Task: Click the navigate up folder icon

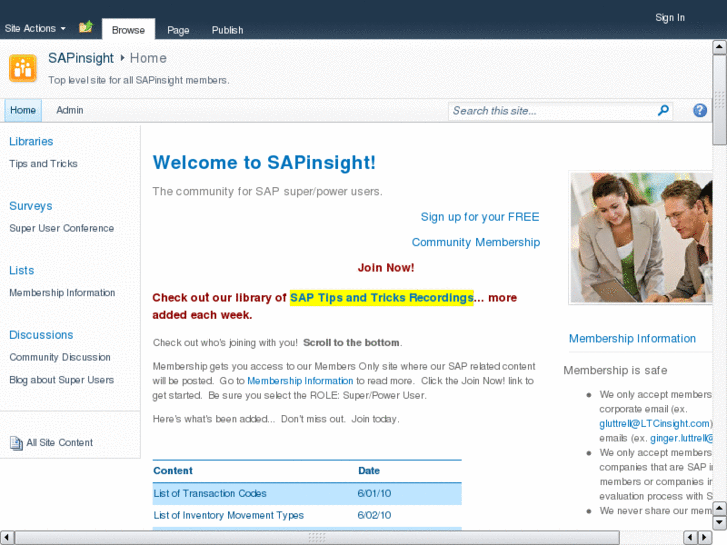Action: [x=86, y=27]
